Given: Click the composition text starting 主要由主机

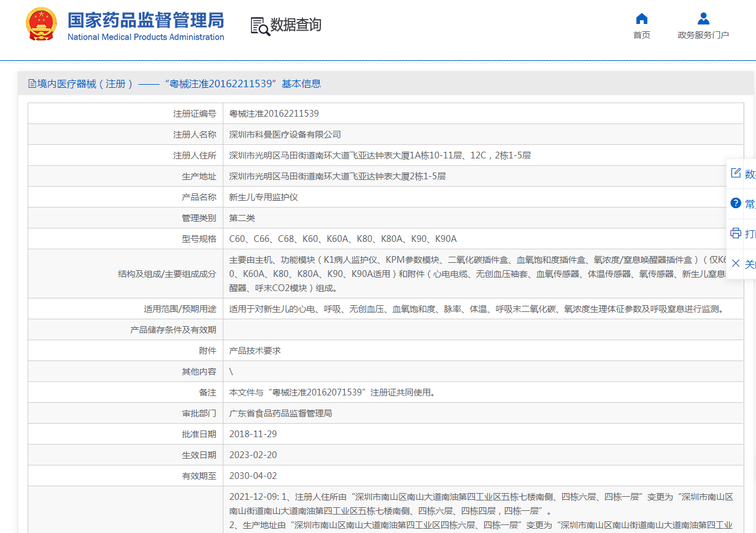Looking at the screenshot, I should (478, 274).
